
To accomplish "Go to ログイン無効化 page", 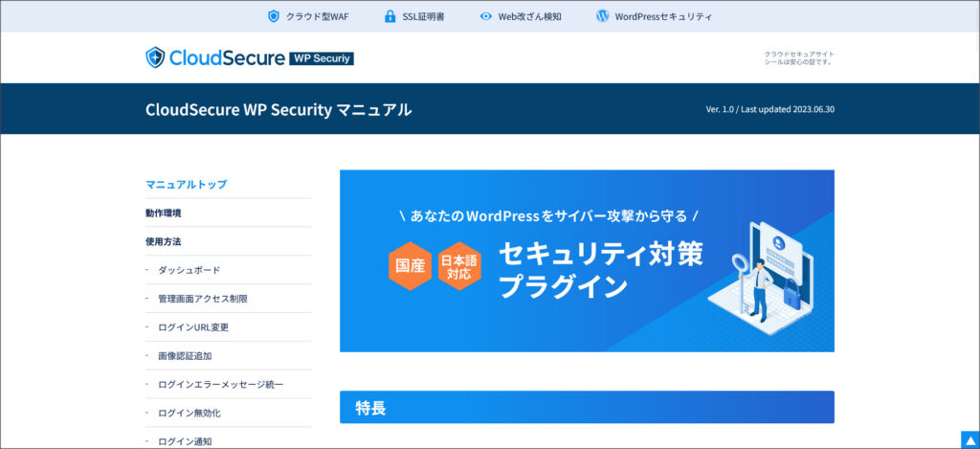I will 189,413.
